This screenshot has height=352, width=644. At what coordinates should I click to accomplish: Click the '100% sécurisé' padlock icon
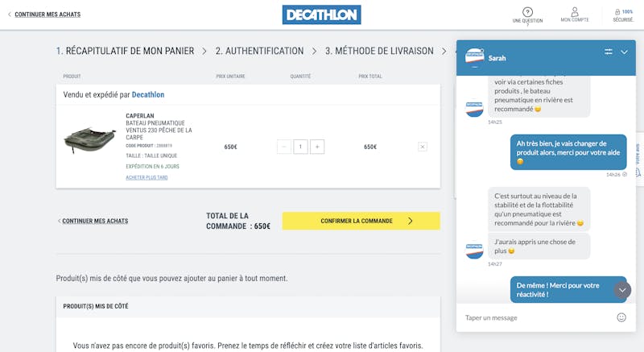pyautogui.click(x=617, y=12)
